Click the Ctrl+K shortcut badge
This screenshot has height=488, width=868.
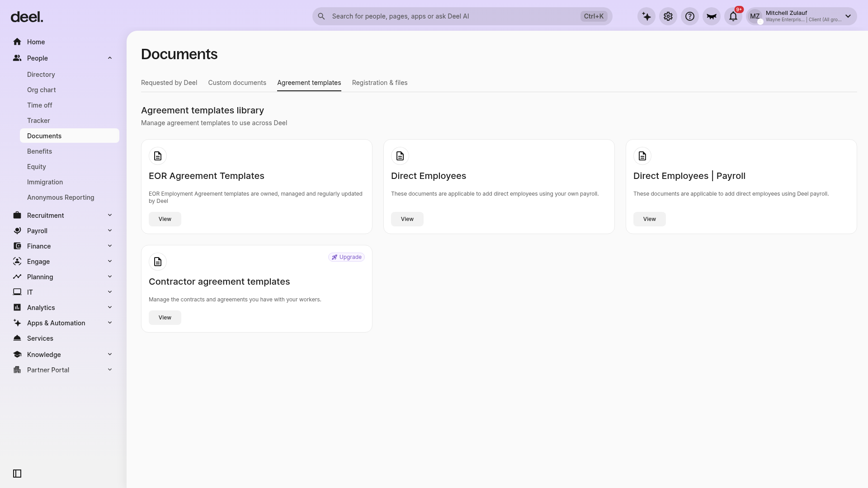coord(594,16)
